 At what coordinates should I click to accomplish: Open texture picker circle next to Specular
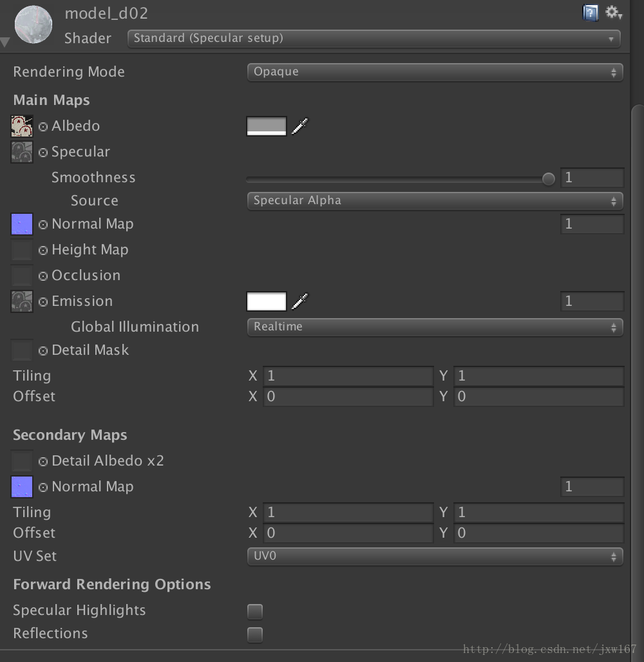pos(43,153)
